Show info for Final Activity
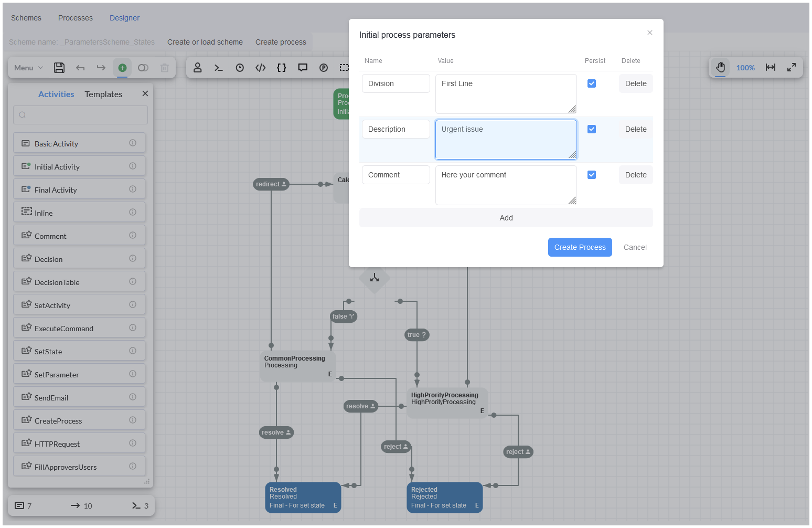Image resolution: width=812 pixels, height=528 pixels. [133, 189]
